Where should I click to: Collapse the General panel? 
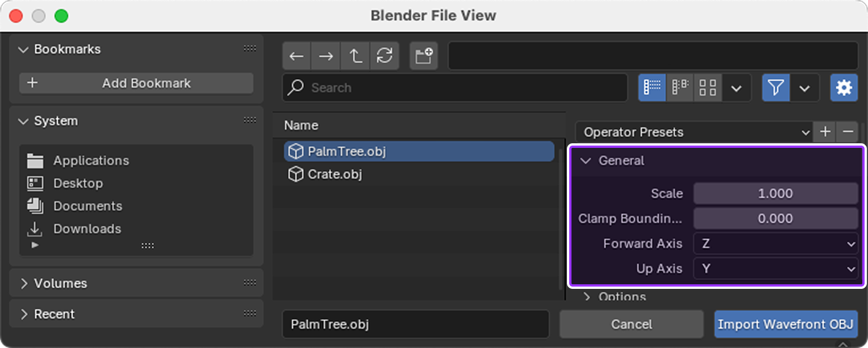(586, 161)
